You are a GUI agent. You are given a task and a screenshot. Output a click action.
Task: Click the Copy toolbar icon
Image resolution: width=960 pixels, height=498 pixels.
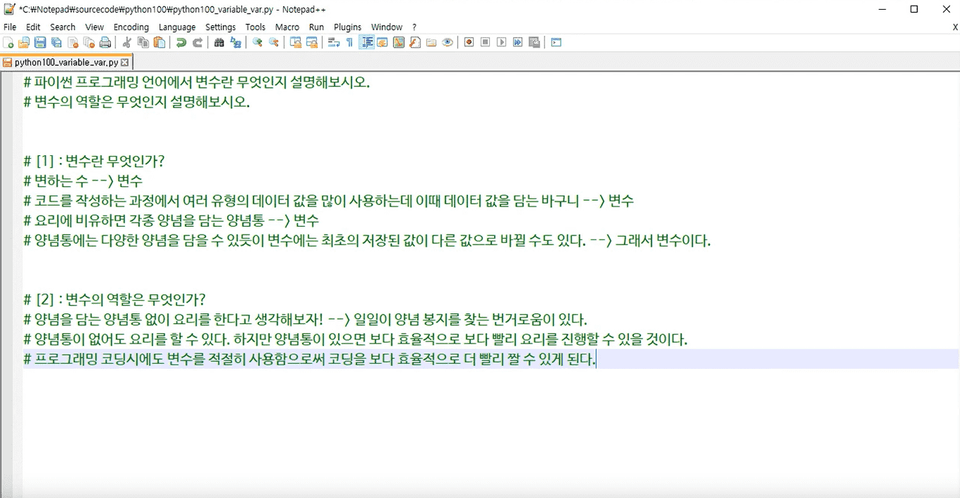point(143,42)
